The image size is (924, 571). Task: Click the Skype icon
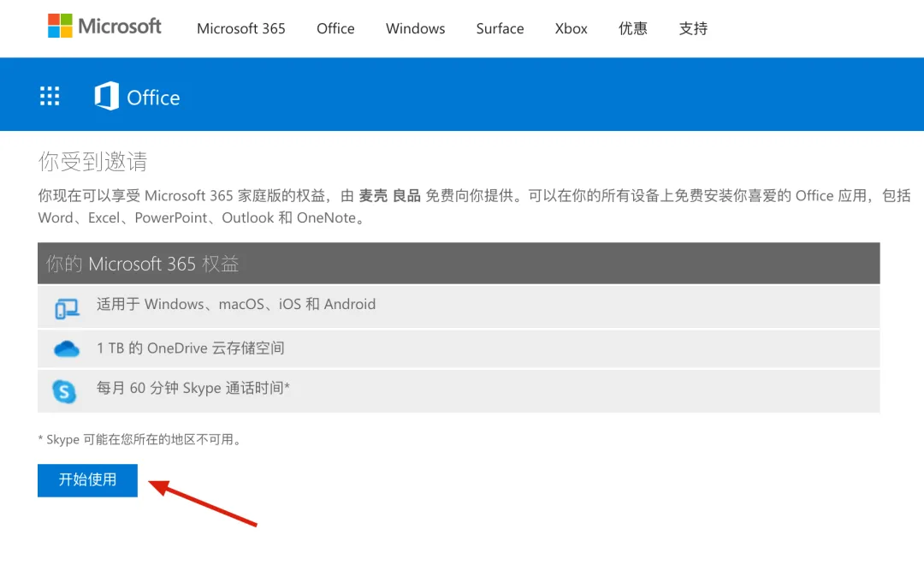pos(64,391)
